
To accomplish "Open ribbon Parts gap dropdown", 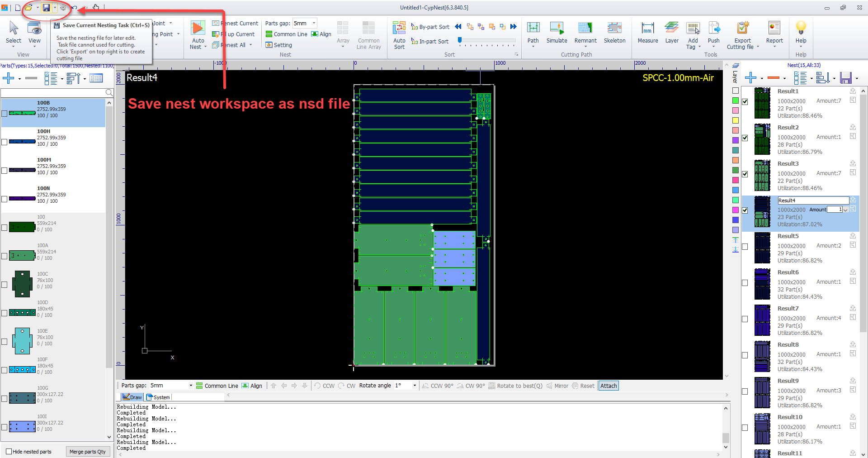I will tap(314, 23).
